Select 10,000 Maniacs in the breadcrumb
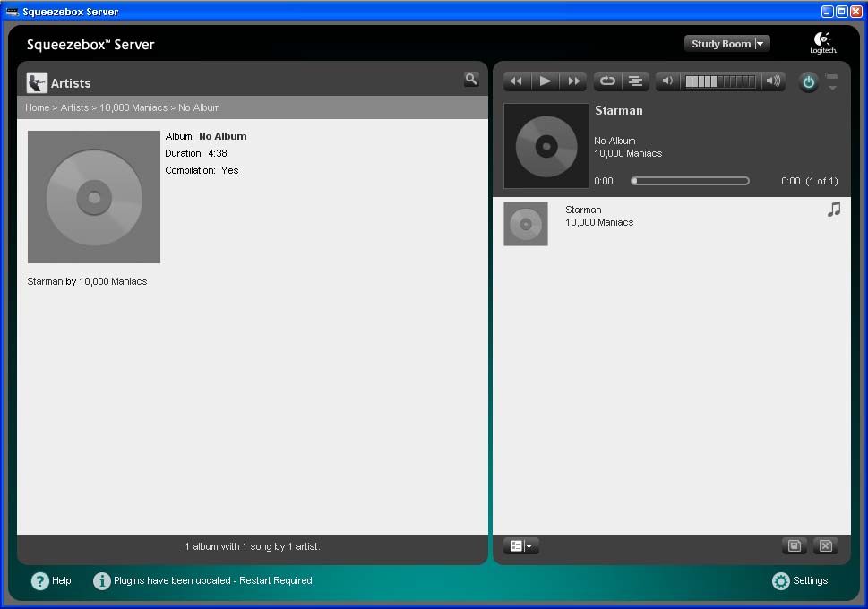The width and height of the screenshot is (868, 609). (133, 107)
